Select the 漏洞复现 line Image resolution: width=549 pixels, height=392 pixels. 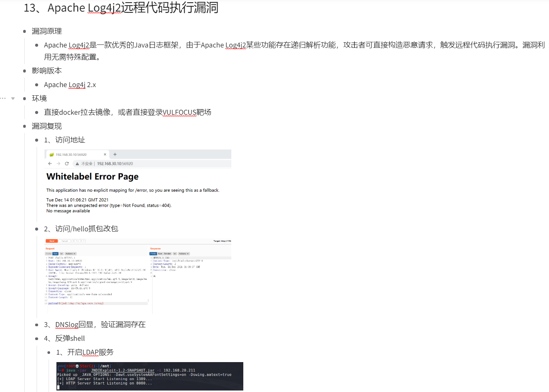47,126
